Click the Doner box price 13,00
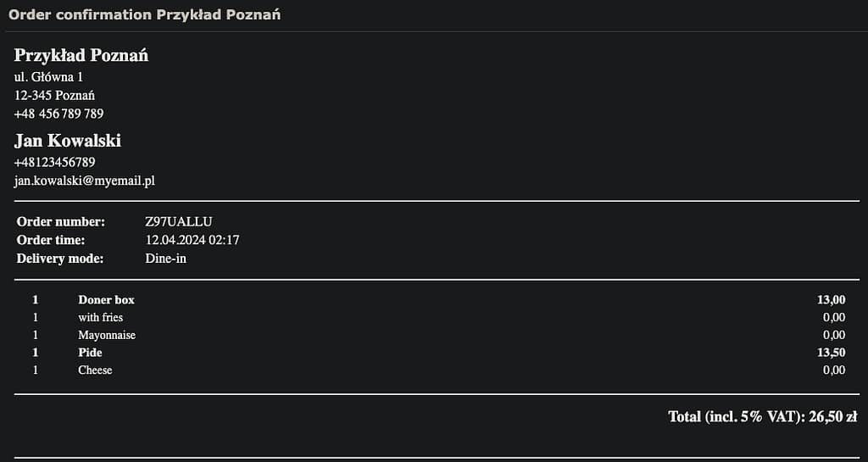Image resolution: width=868 pixels, height=462 pixels. click(832, 300)
